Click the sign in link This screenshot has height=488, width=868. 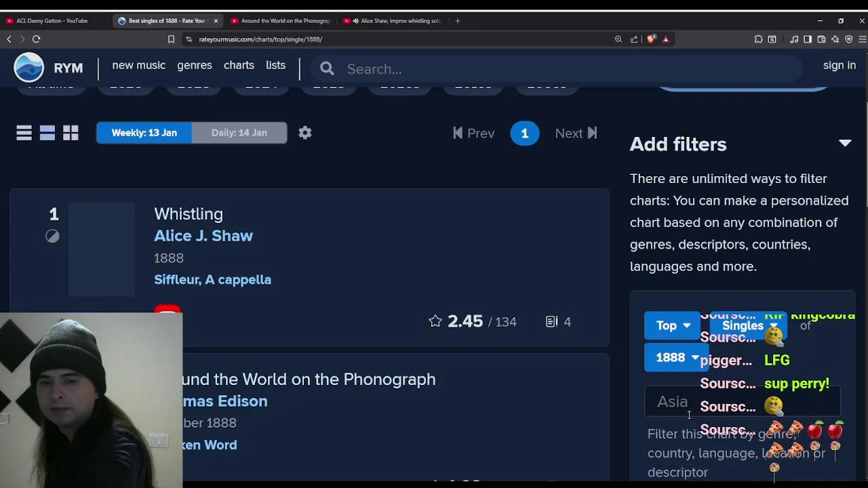click(x=840, y=65)
